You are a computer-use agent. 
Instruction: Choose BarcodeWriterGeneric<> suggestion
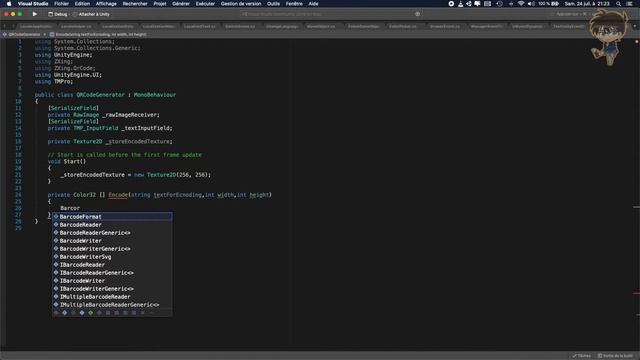pos(112,249)
